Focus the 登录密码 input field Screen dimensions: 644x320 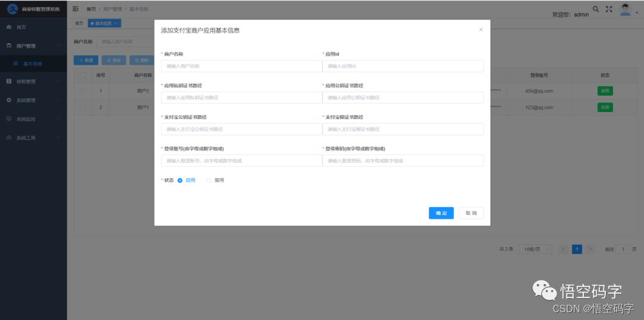tap(403, 161)
